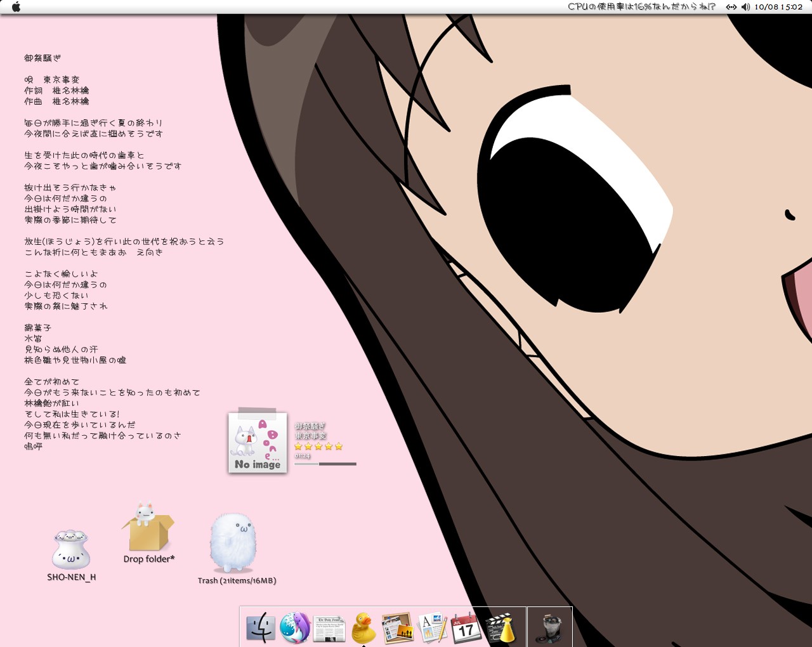Click the SHO-NEN_H label text
812x647 pixels.
pyautogui.click(x=72, y=577)
